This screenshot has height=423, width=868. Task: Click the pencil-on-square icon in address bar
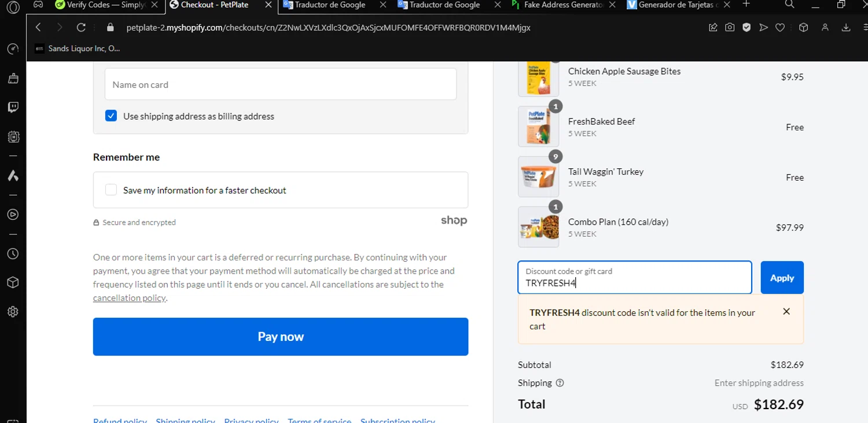tap(713, 28)
